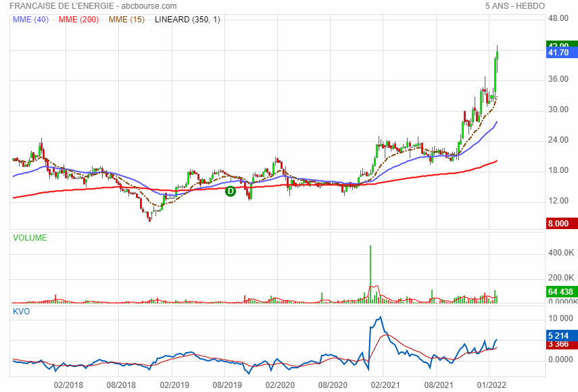Click the 01/2022 date axis label

point(491,385)
